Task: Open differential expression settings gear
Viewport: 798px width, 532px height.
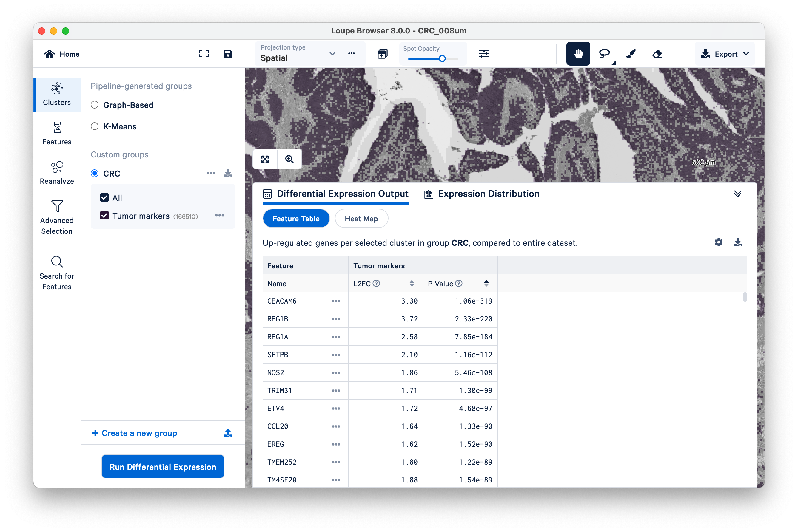Action: [x=718, y=242]
